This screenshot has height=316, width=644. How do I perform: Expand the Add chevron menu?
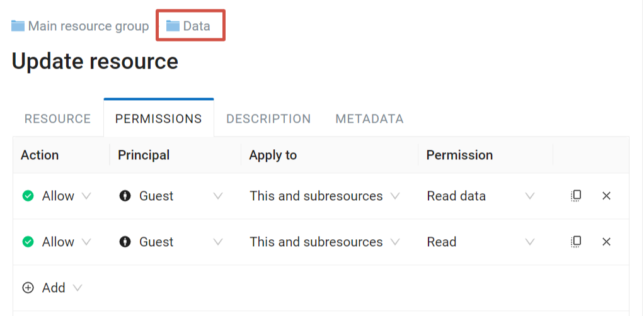pos(78,288)
